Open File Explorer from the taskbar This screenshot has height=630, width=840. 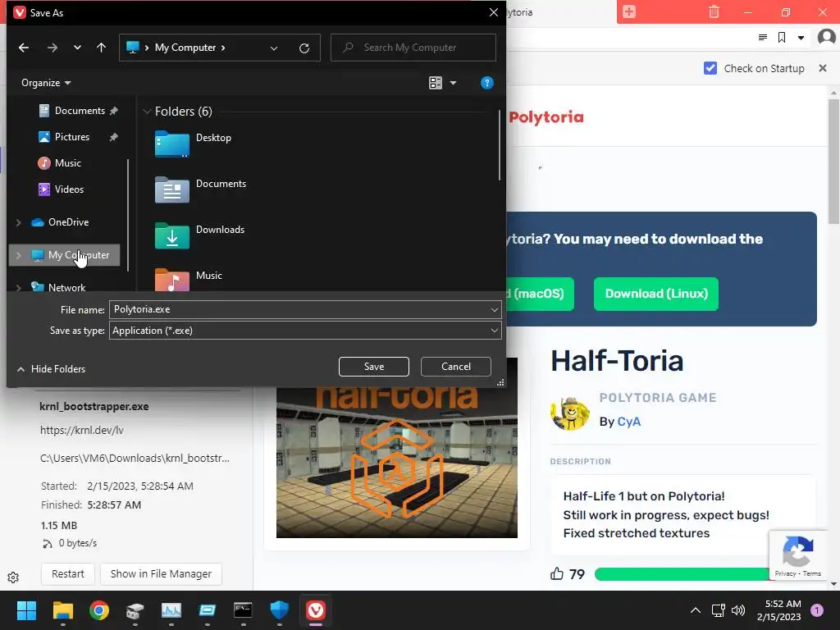(62, 610)
